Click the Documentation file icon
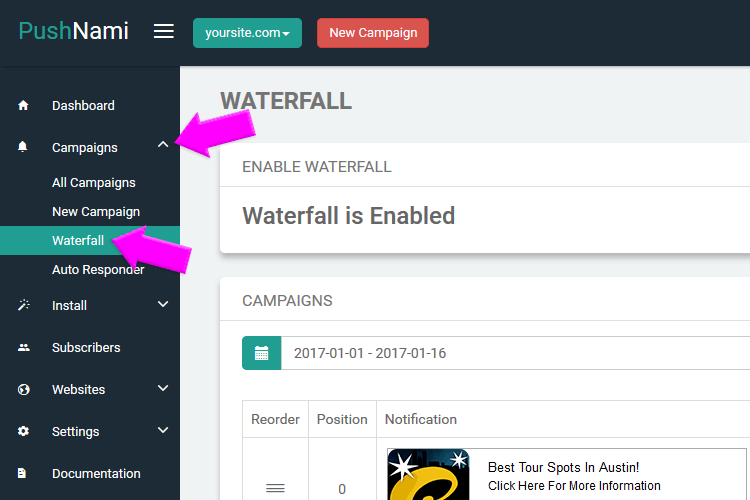This screenshot has height=500, width=750. pos(24,474)
